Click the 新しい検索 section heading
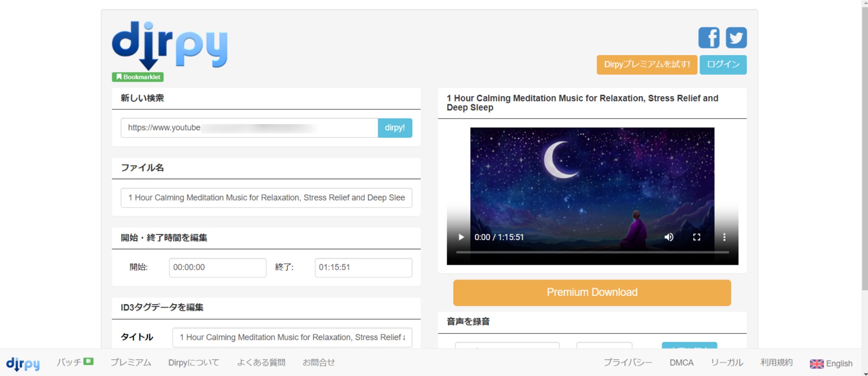This screenshot has height=376, width=868. (142, 98)
